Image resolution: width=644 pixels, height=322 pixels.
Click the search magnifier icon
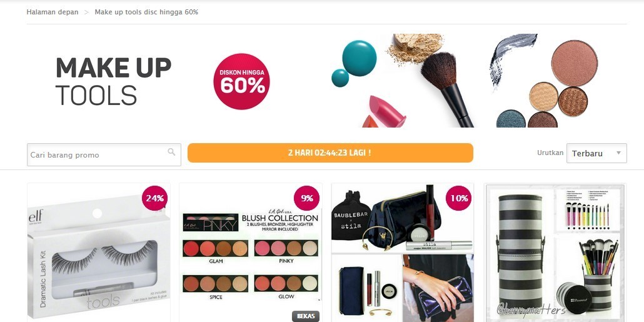pos(171,152)
